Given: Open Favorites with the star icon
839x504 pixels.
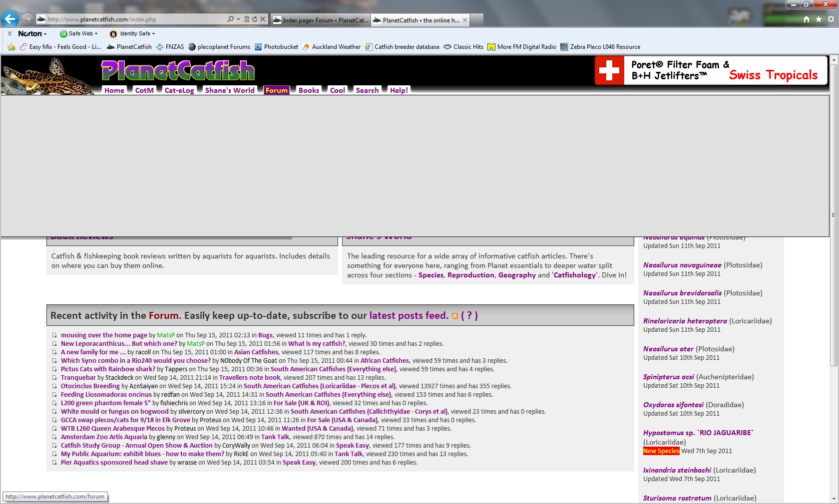Looking at the screenshot, I should (x=819, y=19).
